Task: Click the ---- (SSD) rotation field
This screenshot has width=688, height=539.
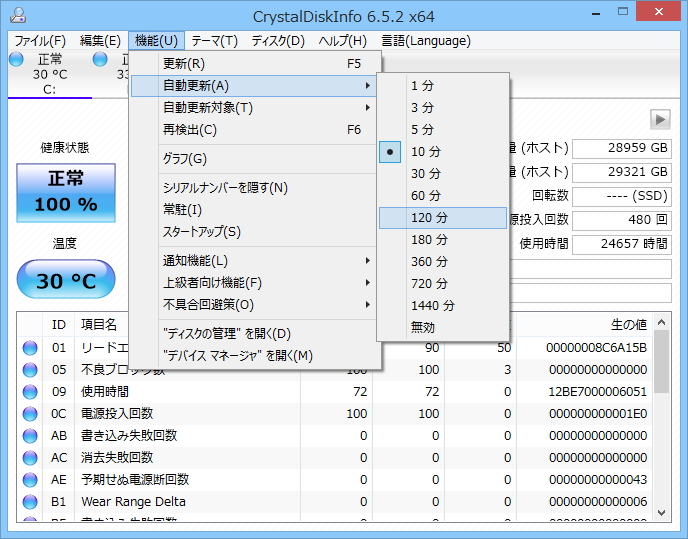Action: point(622,196)
